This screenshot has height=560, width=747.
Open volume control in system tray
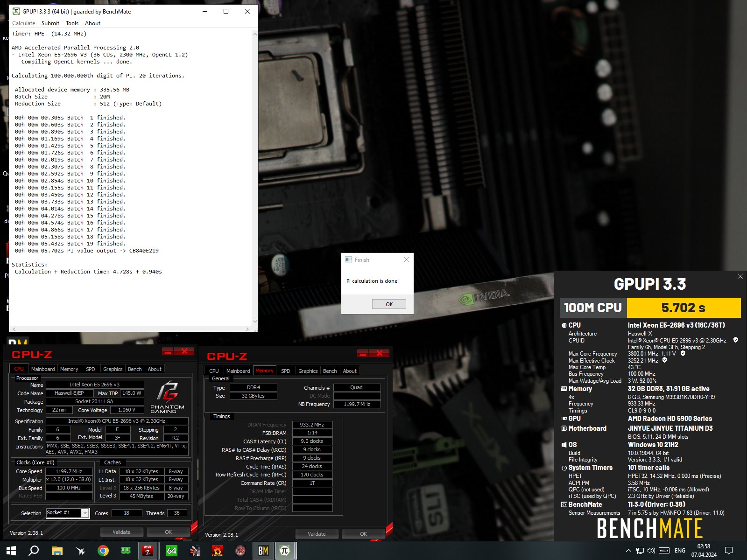click(651, 551)
